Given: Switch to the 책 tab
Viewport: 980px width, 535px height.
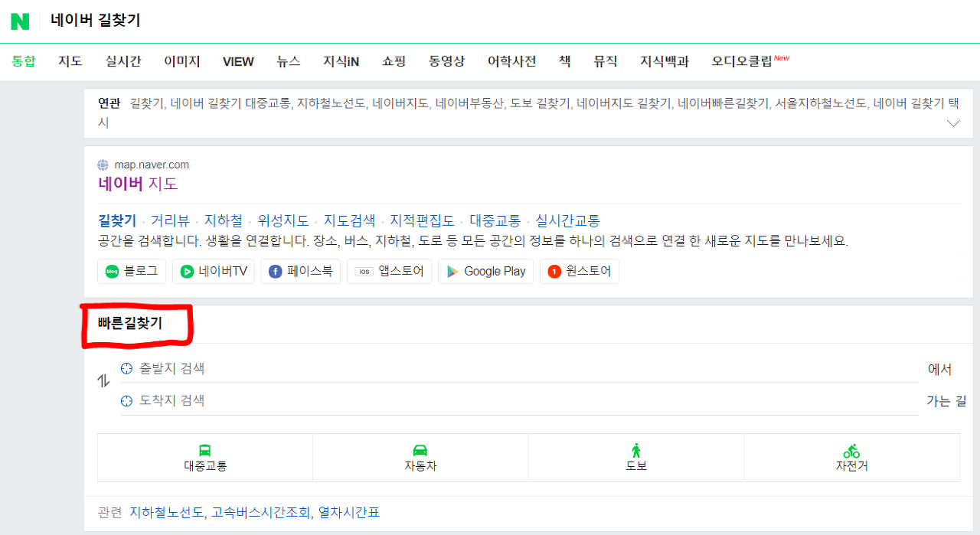Looking at the screenshot, I should coord(565,61).
